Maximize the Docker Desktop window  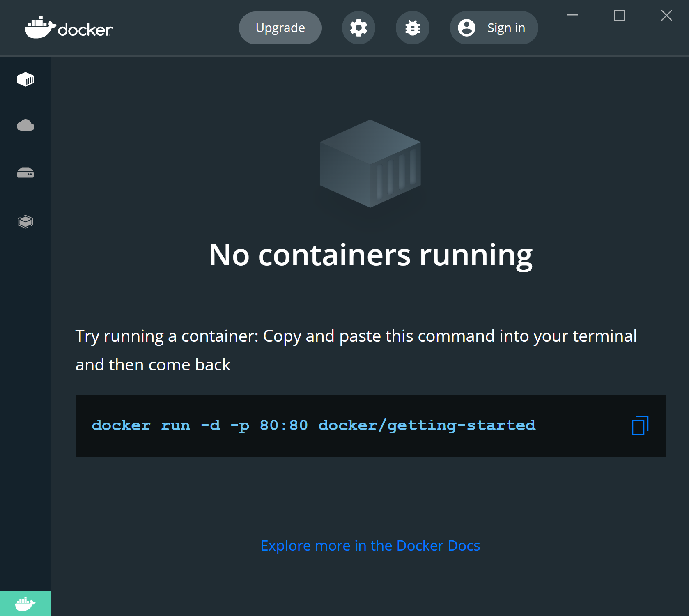pos(619,15)
